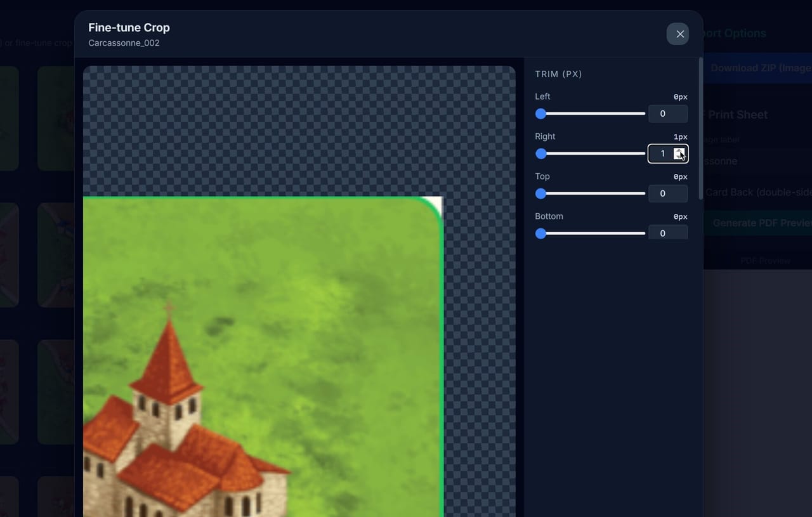Click the Bottom trim number field
This screenshot has height=517, width=812.
668,233
